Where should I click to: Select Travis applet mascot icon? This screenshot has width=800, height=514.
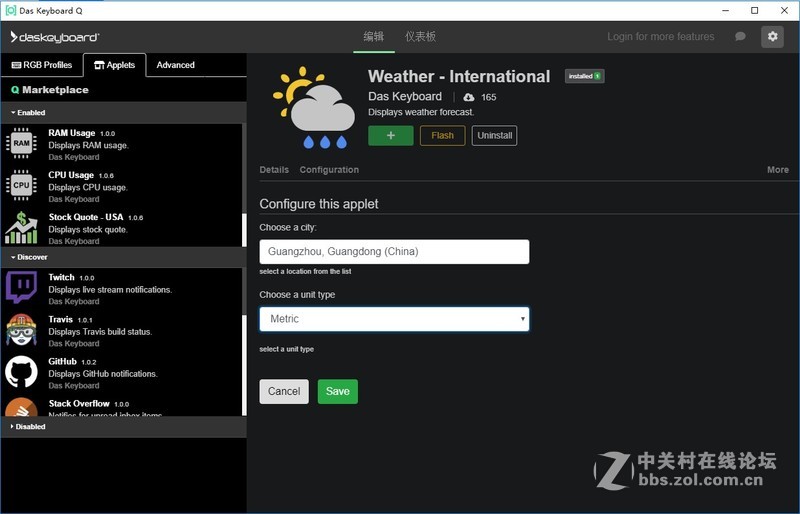point(21,330)
